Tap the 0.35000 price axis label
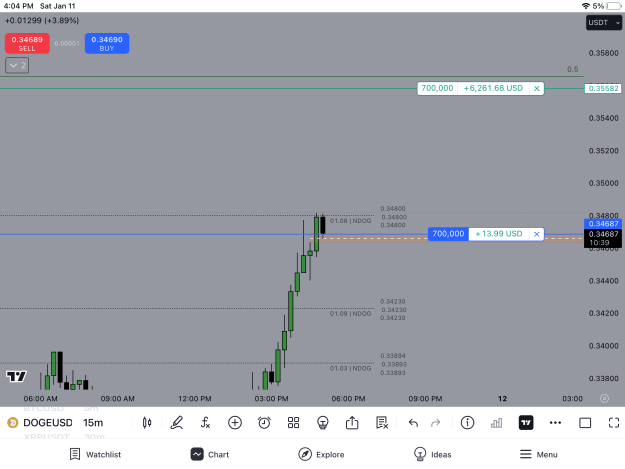The image size is (625, 469). click(x=603, y=183)
